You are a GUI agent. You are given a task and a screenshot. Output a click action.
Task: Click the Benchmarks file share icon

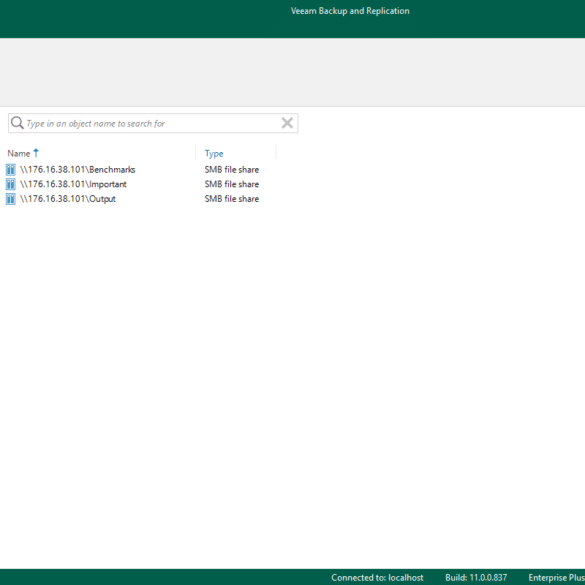pyautogui.click(x=10, y=170)
